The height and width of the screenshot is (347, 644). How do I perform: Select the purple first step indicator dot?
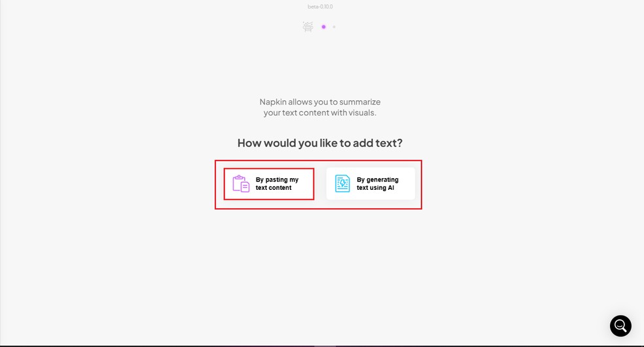(323, 27)
